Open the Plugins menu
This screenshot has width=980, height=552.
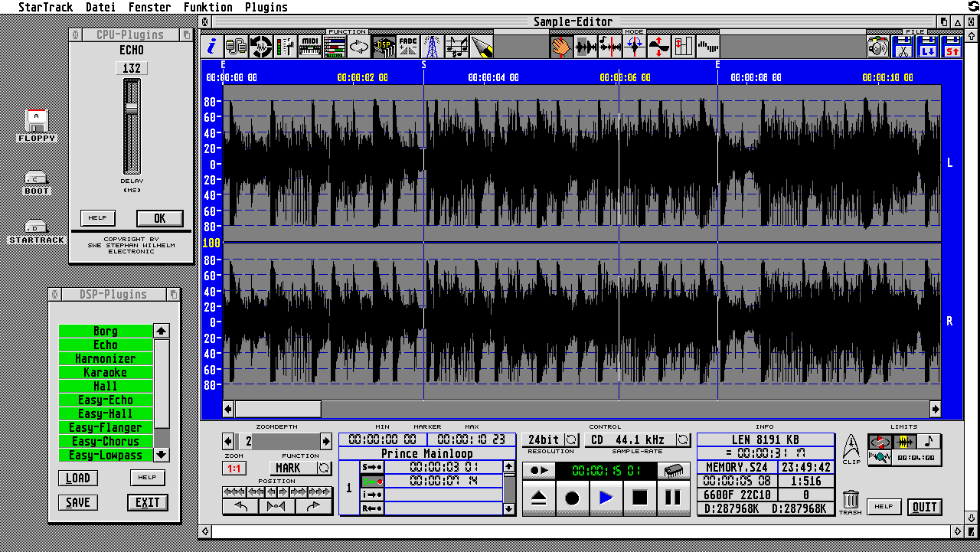(x=266, y=7)
